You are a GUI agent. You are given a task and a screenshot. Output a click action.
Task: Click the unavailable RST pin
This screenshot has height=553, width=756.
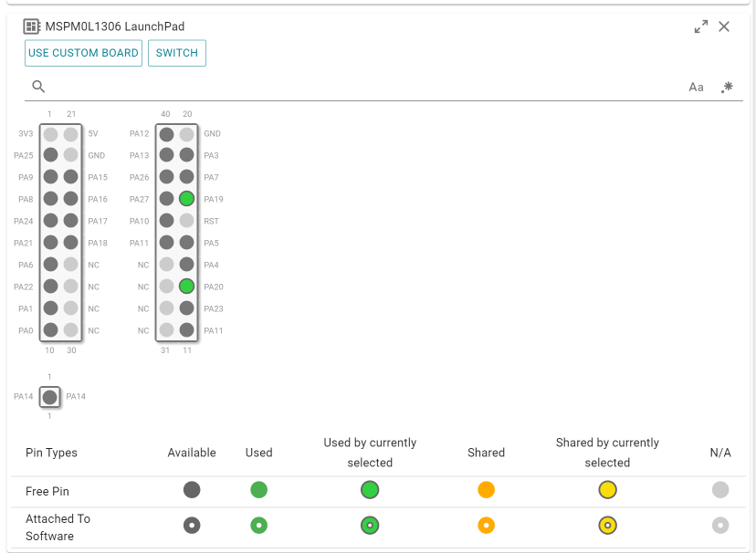[186, 221]
